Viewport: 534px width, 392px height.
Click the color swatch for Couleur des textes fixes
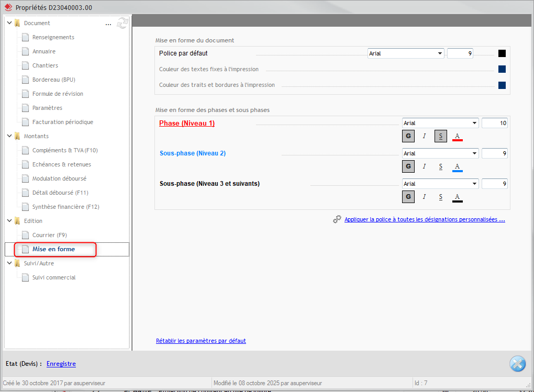tap(502, 69)
